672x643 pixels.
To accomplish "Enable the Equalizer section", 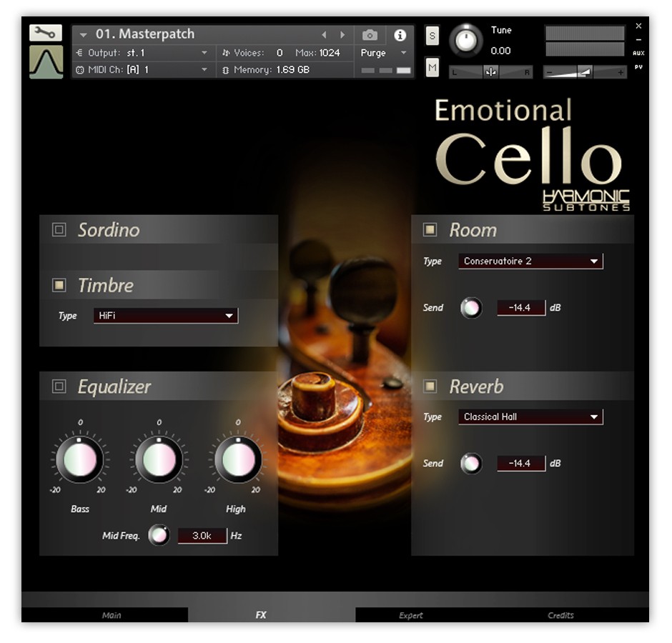I will click(59, 387).
